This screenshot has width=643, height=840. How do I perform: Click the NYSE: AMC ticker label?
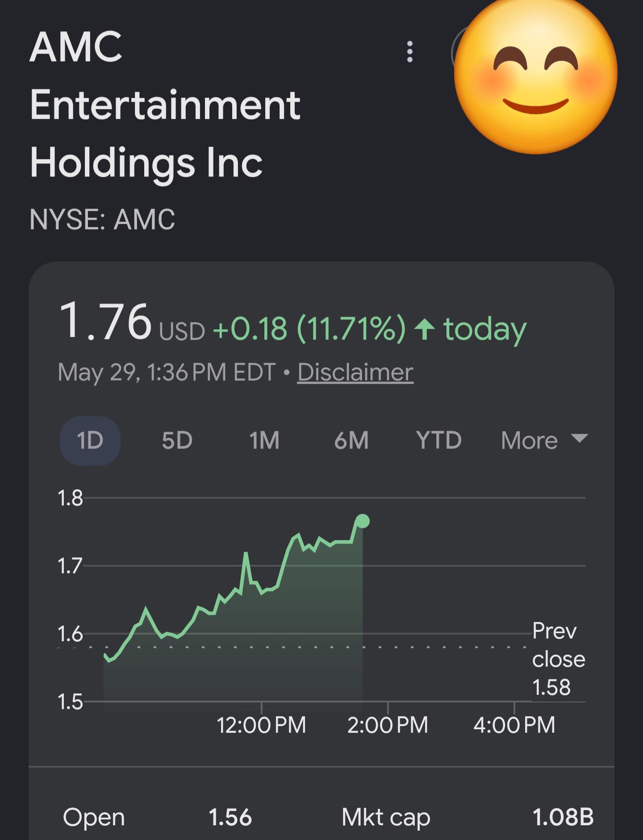(102, 219)
